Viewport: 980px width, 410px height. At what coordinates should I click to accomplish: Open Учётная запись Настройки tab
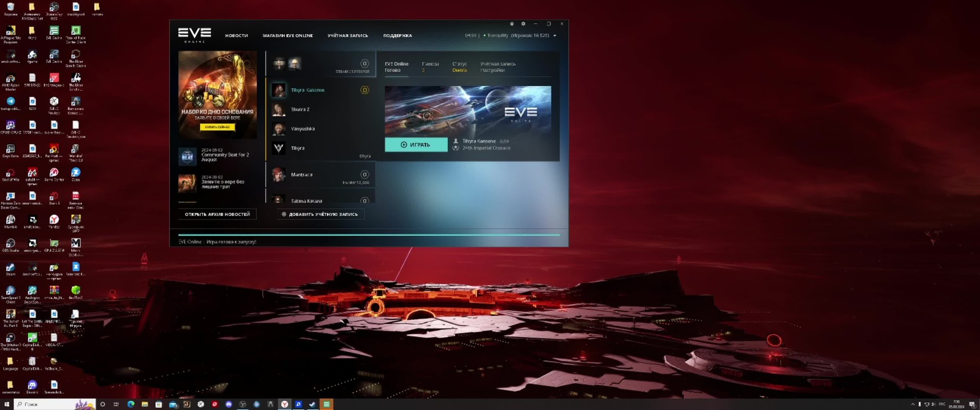(x=498, y=67)
